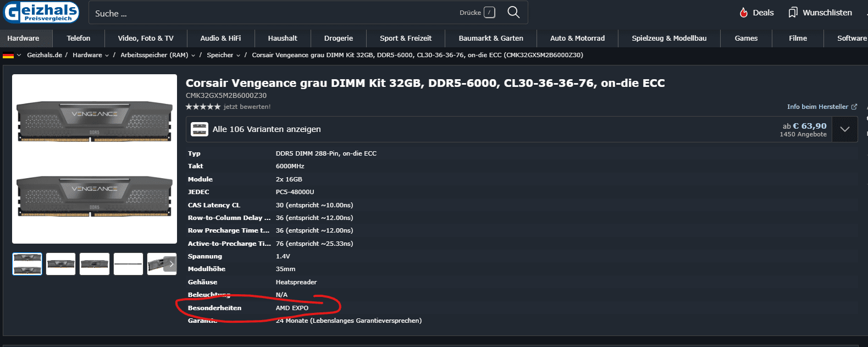The image size is (868, 347).
Task: Click Takt value 6000MHz
Action: pos(290,166)
